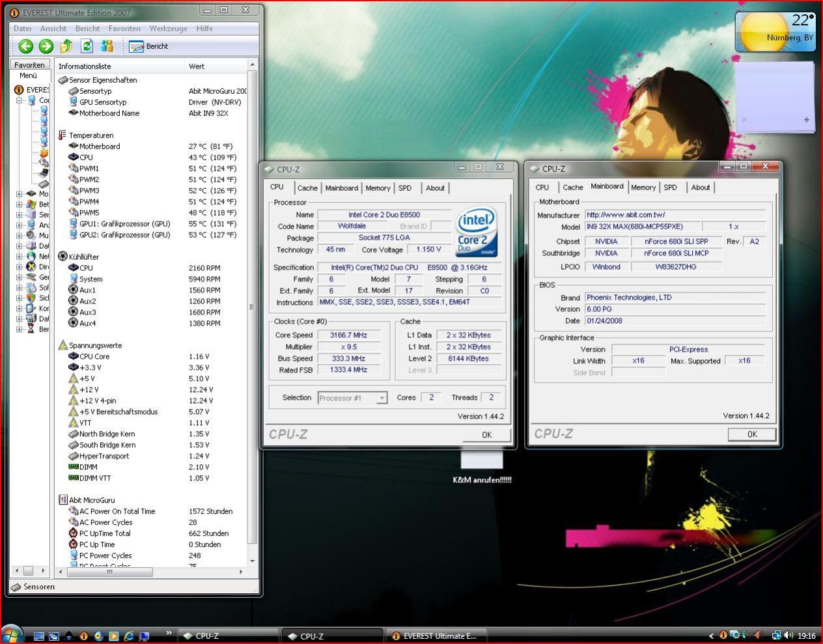Click the hourglass benchmark icon in the tree
The image size is (823, 644).
point(31,329)
